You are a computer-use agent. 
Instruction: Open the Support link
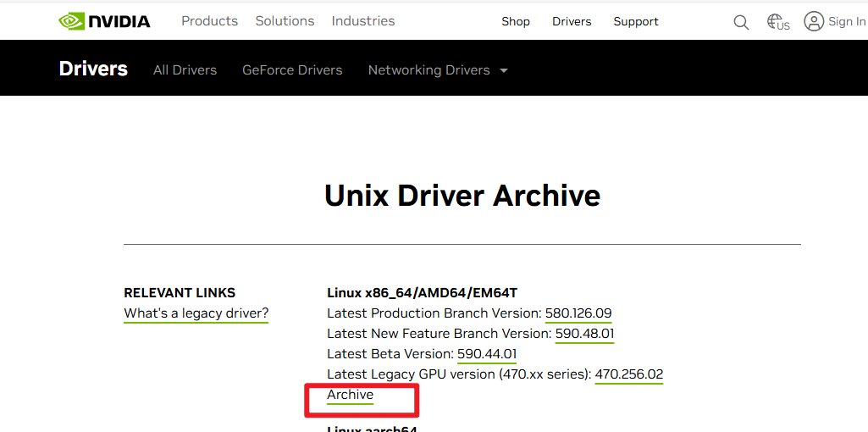636,22
